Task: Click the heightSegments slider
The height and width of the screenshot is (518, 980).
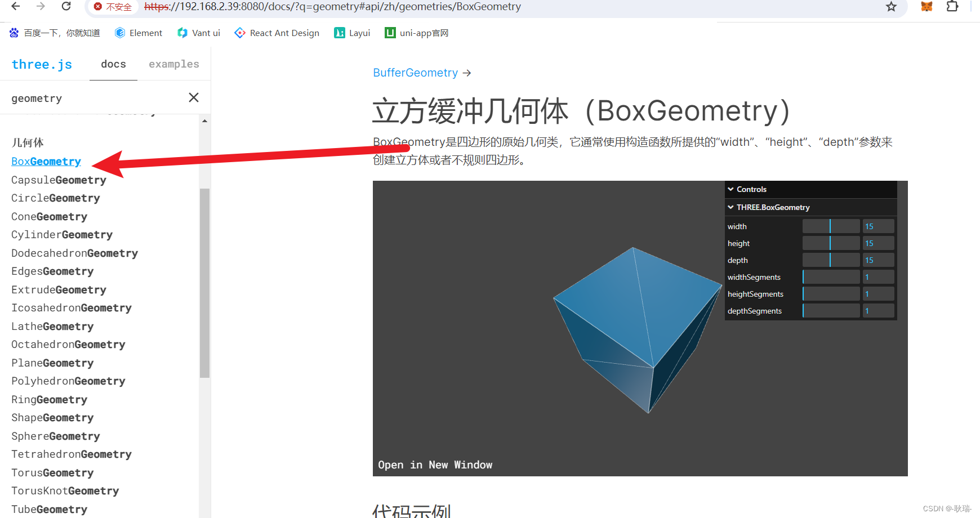Action: 831,294
